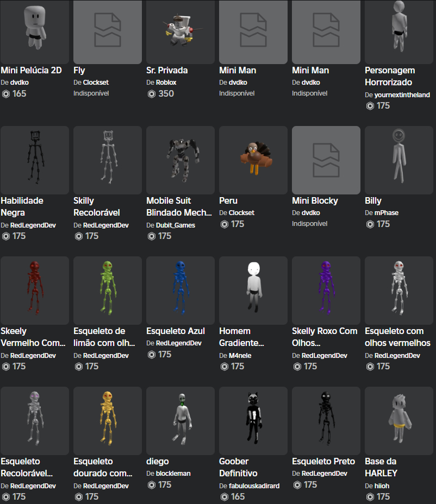
Task: Click the 165 price under Goober Definitivo
Action: [x=238, y=497]
